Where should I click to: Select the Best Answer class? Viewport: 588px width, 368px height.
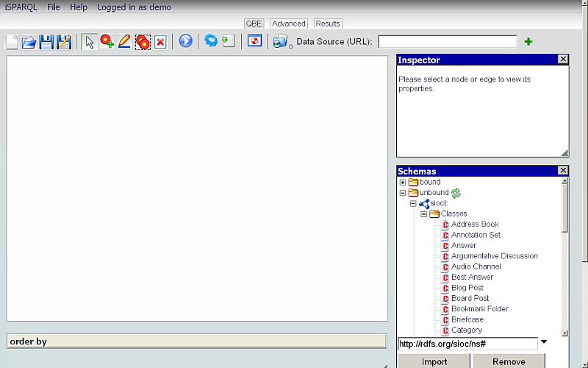click(x=473, y=277)
